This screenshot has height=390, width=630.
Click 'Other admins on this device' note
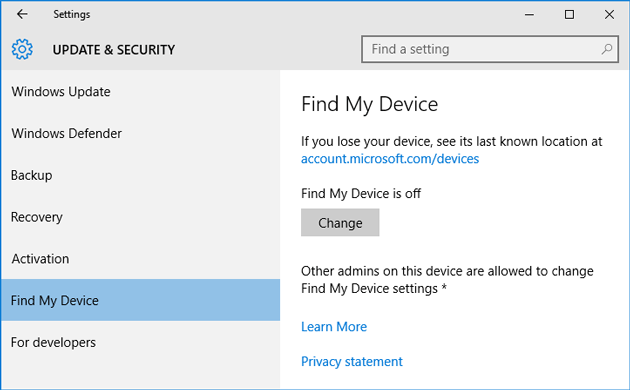[x=447, y=280]
